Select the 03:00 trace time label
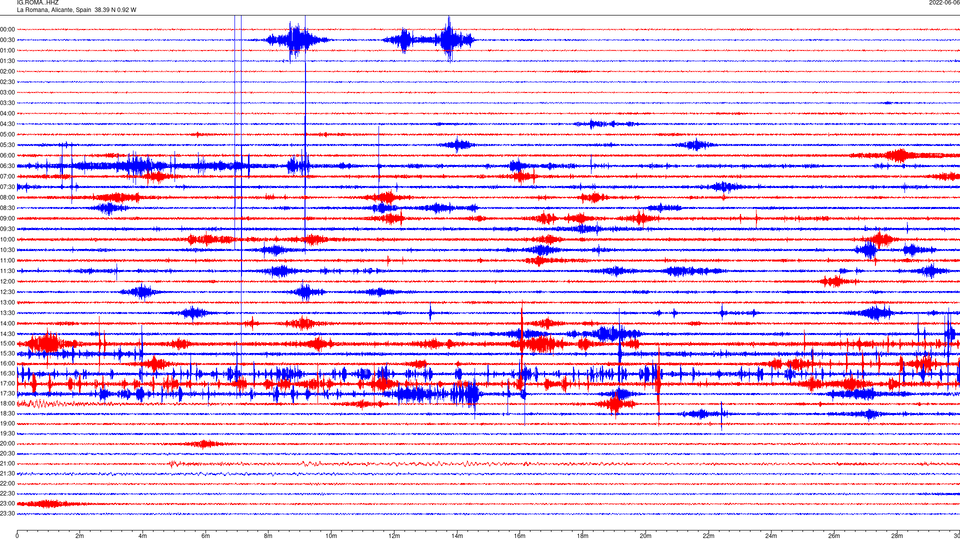The image size is (960, 540). coord(7,92)
